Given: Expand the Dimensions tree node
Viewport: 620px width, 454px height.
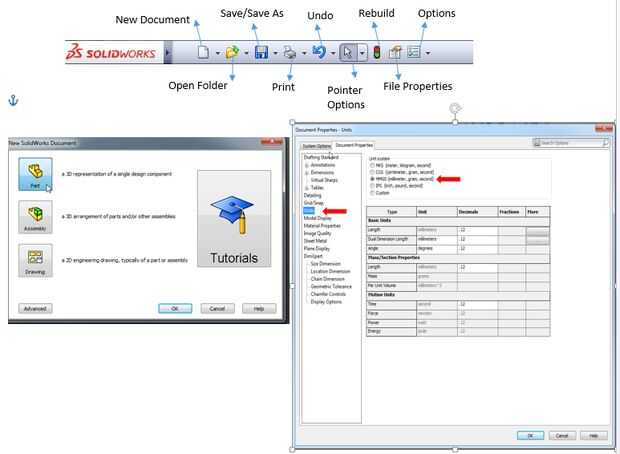Looking at the screenshot, I should point(306,173).
